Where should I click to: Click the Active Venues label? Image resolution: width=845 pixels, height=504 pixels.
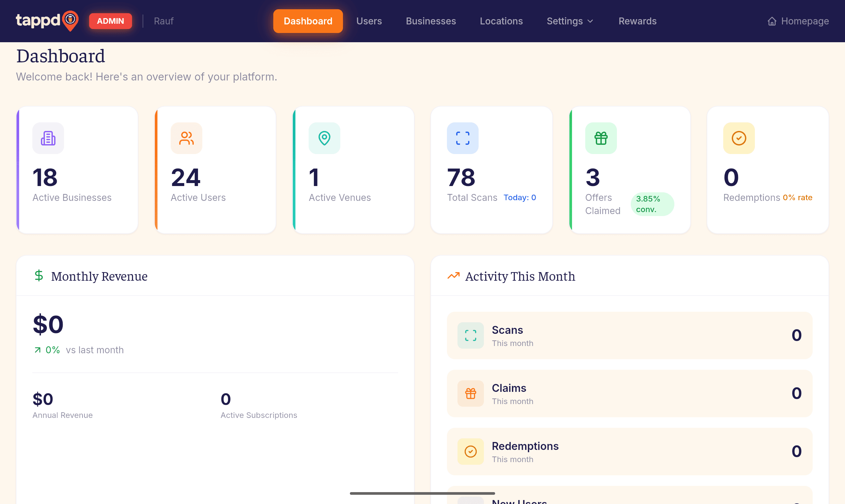[340, 198]
